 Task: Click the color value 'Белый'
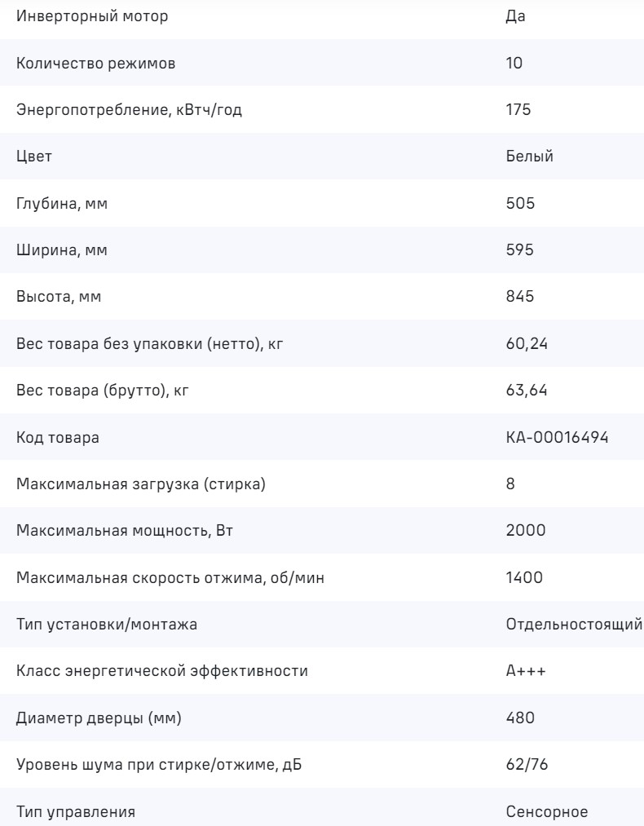tap(530, 157)
